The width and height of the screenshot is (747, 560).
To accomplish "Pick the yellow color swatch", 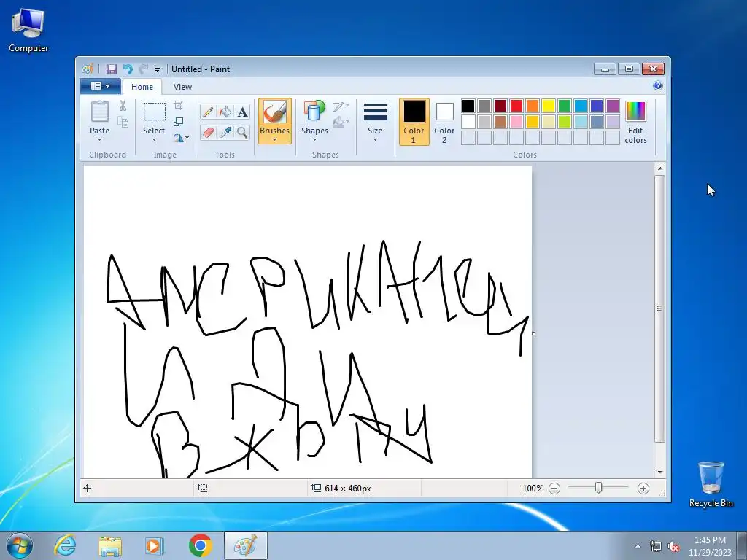I will (549, 106).
